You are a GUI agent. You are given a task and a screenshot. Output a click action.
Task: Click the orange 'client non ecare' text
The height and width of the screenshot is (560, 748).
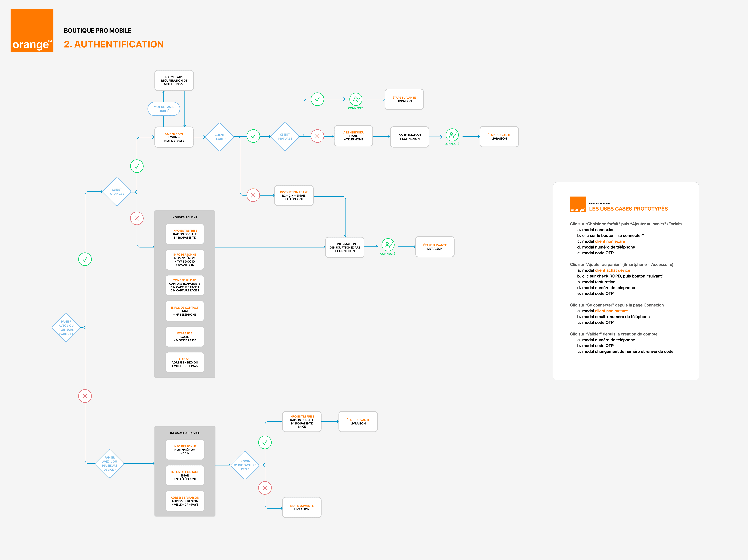point(610,241)
